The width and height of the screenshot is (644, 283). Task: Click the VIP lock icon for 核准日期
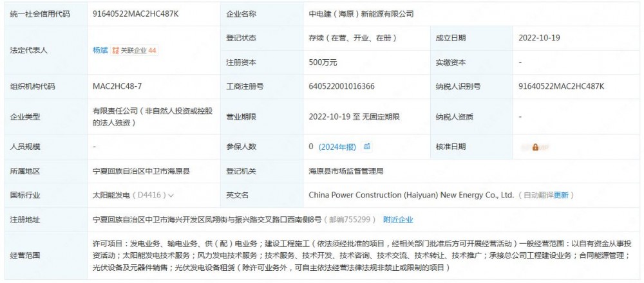coord(535,147)
